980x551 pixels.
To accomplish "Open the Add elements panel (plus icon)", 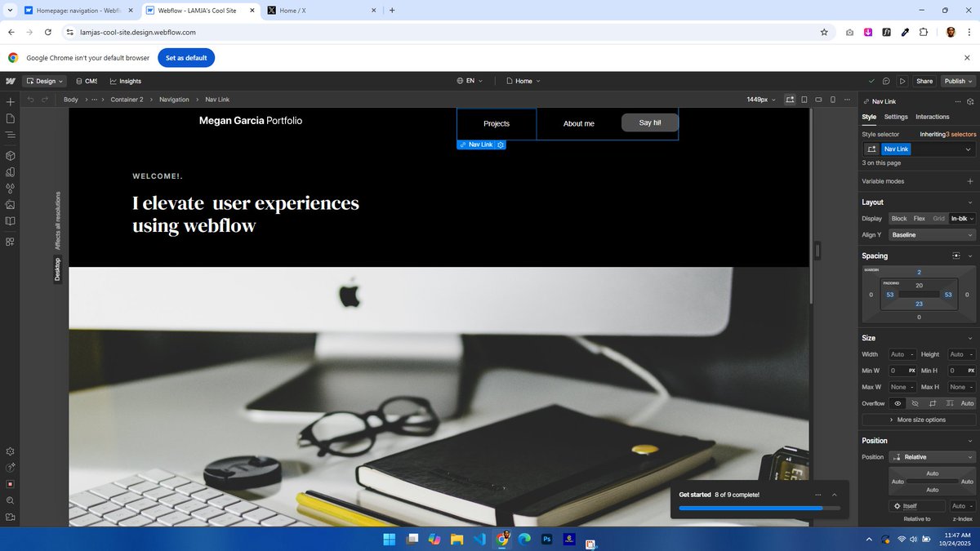I will [x=11, y=102].
